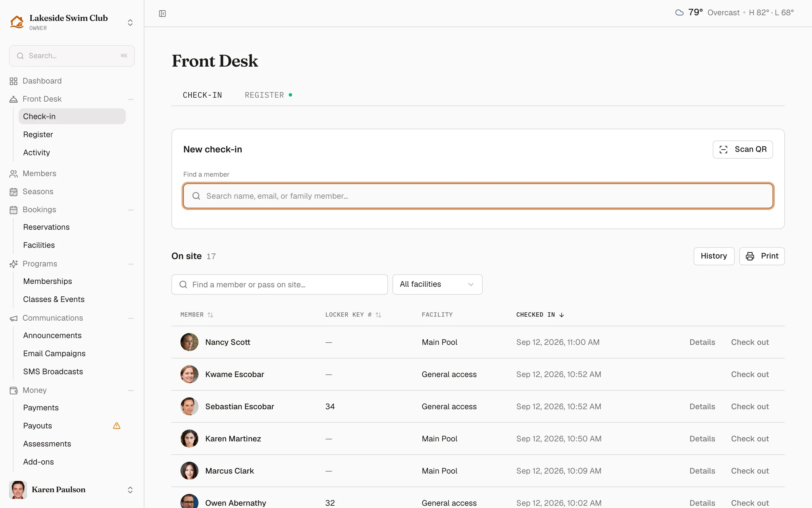The image size is (812, 508).
Task: Check out Nancy Scott
Action: point(750,342)
